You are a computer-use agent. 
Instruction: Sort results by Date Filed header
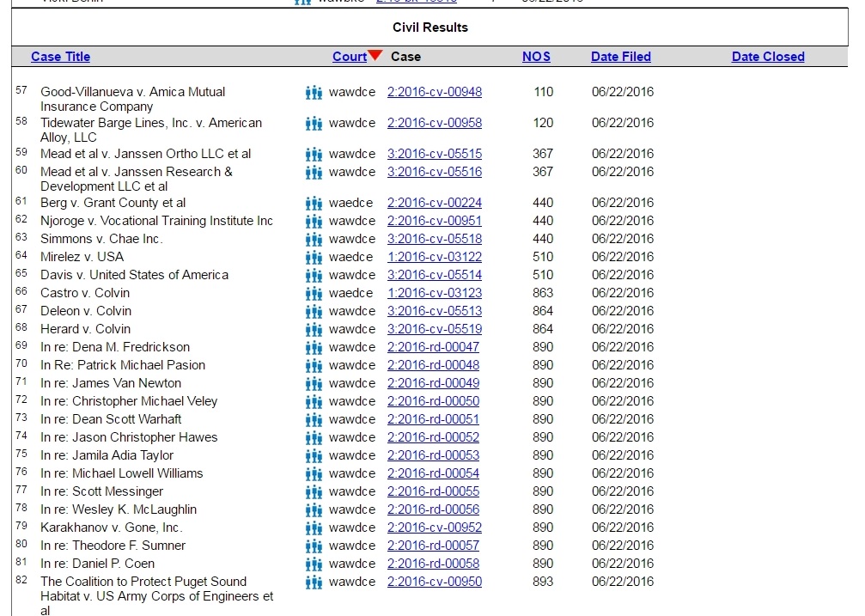[620, 57]
